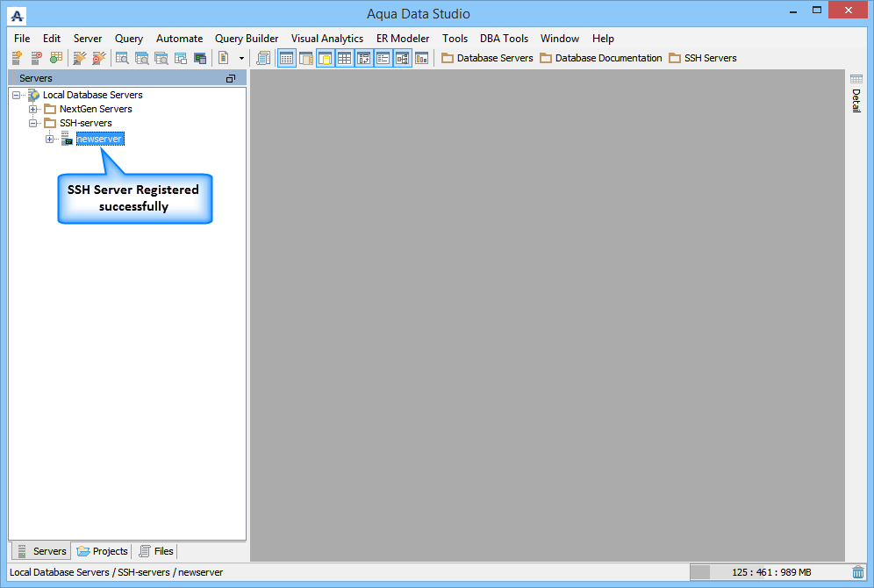Open the File menu
The width and height of the screenshot is (874, 588).
coord(22,39)
